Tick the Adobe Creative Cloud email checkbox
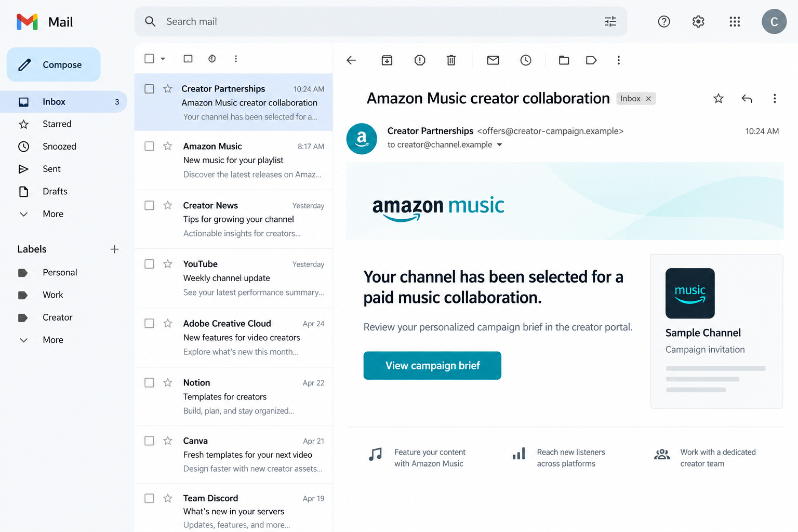This screenshot has height=532, width=798. click(x=149, y=323)
